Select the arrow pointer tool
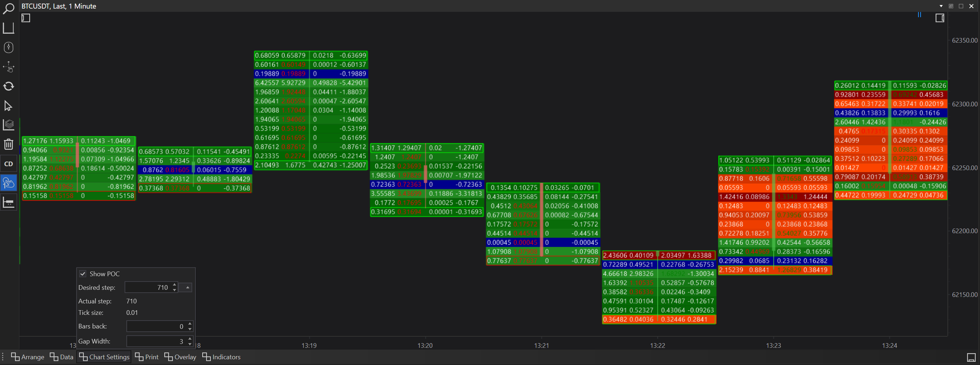This screenshot has width=980, height=365. (x=8, y=106)
